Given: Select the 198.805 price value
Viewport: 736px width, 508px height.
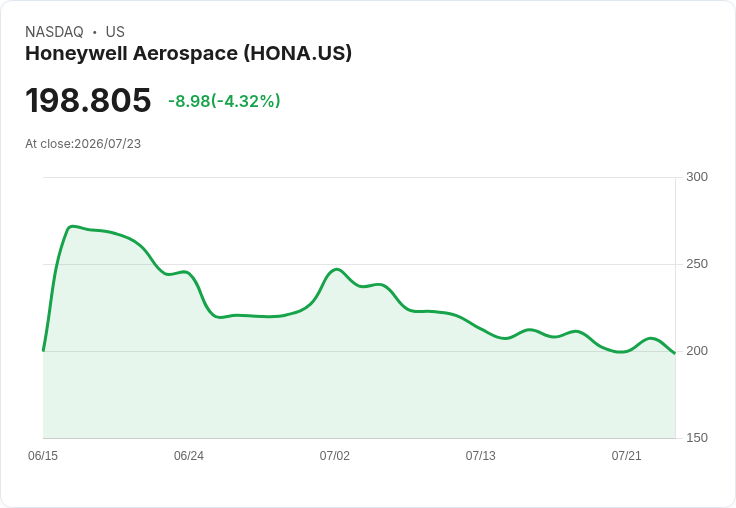Looking at the screenshot, I should (x=88, y=100).
